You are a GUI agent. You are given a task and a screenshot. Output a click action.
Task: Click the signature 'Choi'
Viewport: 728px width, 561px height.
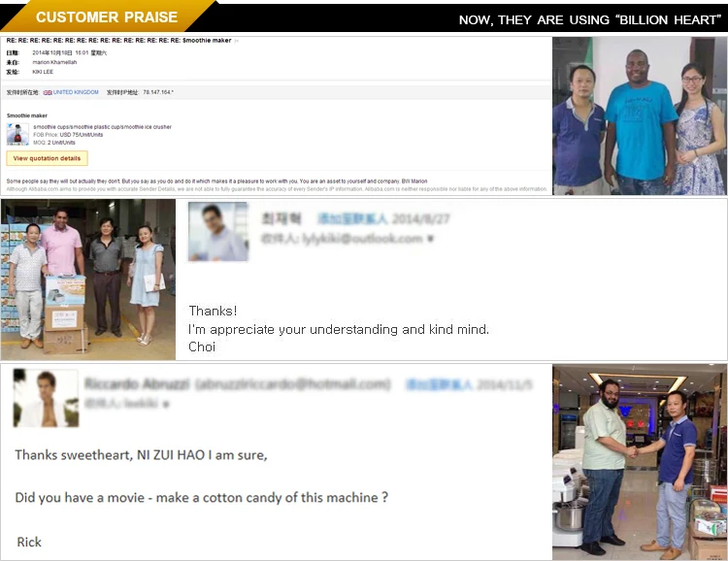point(202,346)
